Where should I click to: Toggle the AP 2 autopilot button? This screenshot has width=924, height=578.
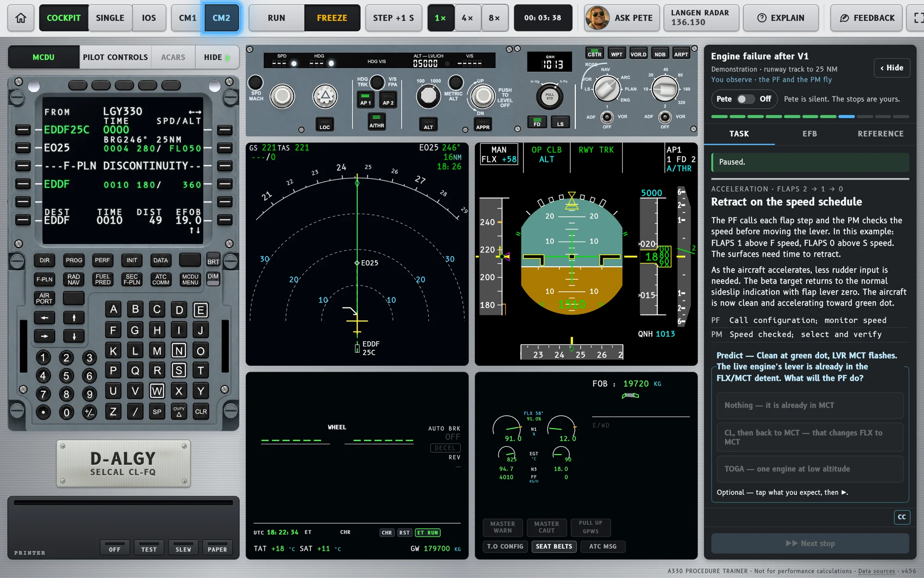[x=388, y=100]
